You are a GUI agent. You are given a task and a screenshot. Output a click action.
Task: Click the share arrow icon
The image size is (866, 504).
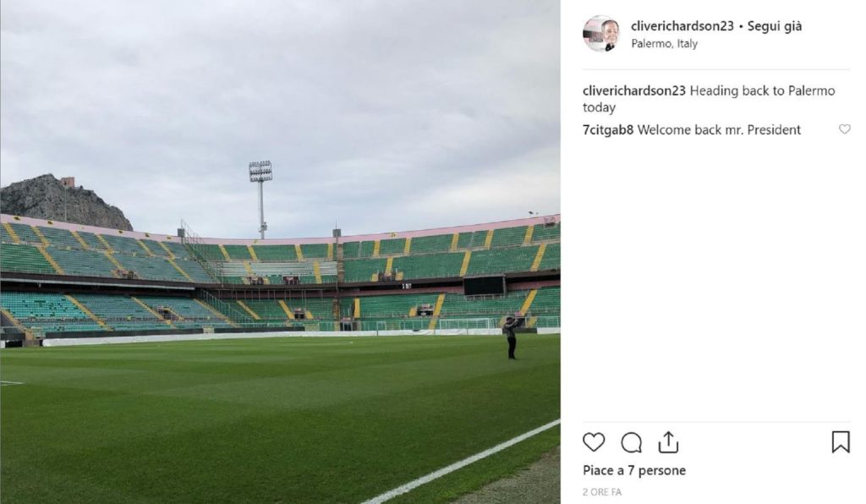668,441
